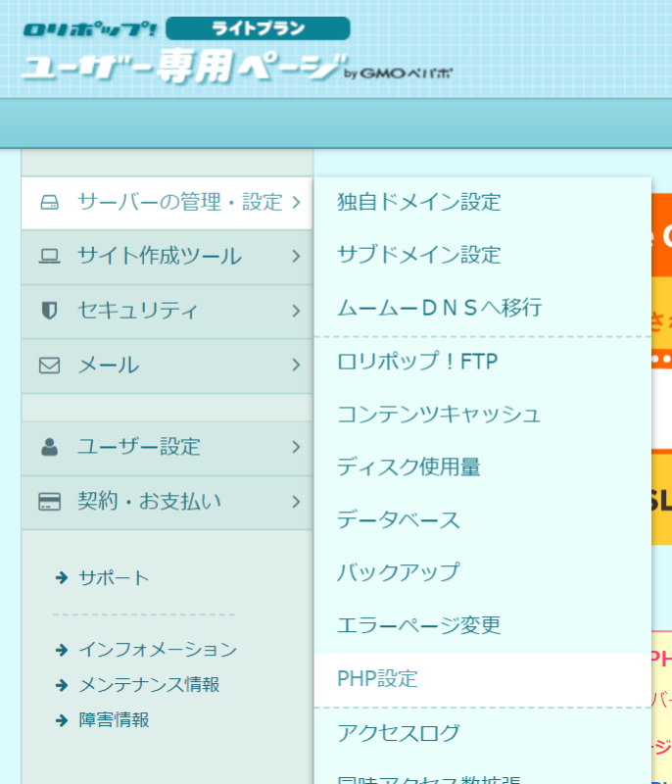672x784 pixels.
Task: Choose データベース from the submenu
Action: click(x=398, y=519)
